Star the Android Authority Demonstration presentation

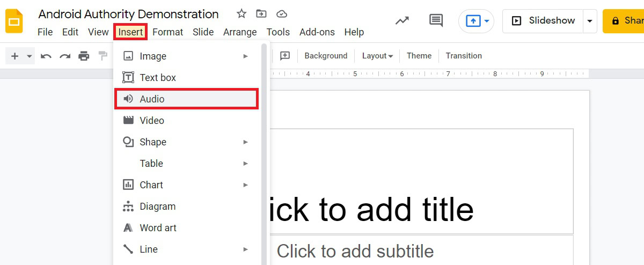(x=241, y=14)
